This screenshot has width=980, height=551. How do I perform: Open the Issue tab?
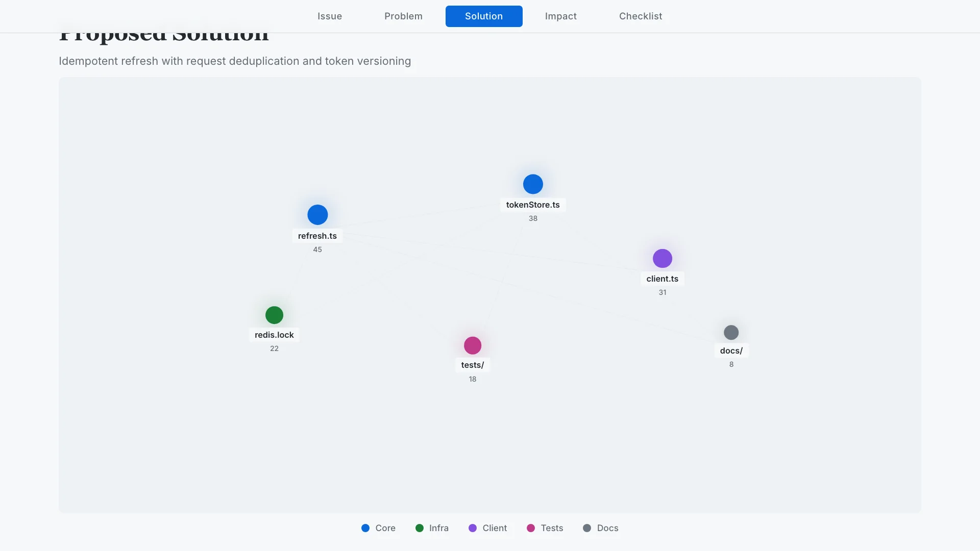coord(330,16)
